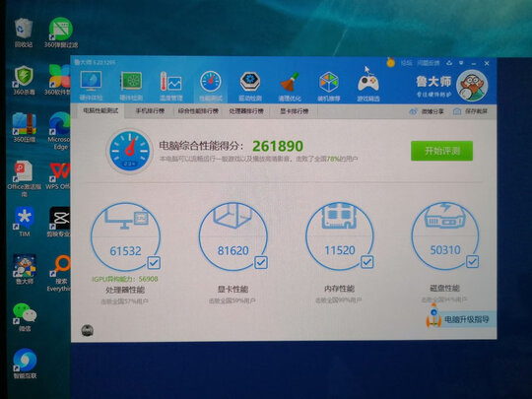Click the overall score 261890
The image size is (532, 399).
pos(278,146)
